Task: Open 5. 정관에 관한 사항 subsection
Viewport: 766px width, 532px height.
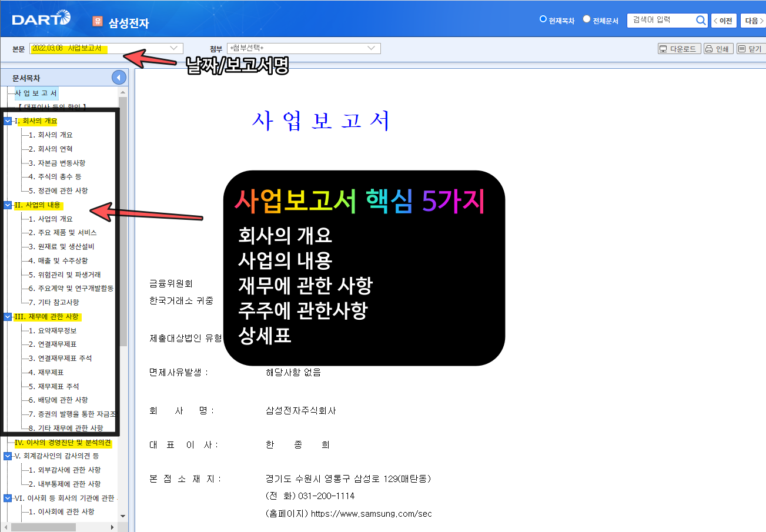Action: 59,191
